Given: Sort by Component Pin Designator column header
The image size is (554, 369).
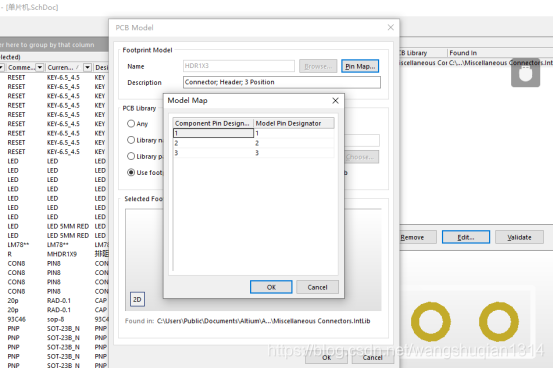Looking at the screenshot, I should 213,123.
